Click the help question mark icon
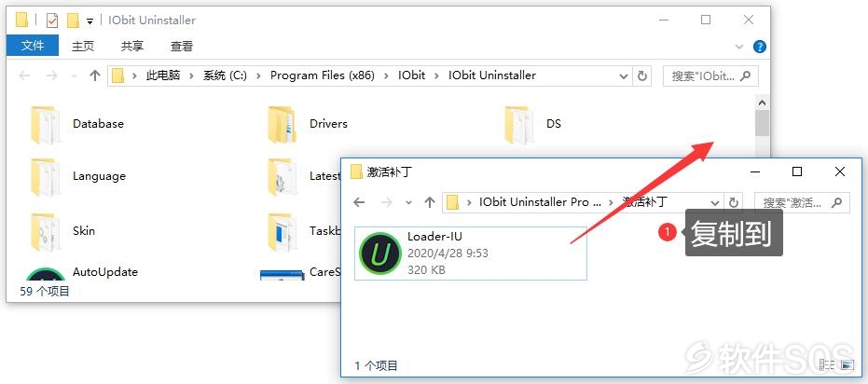868x384 pixels. [760, 47]
